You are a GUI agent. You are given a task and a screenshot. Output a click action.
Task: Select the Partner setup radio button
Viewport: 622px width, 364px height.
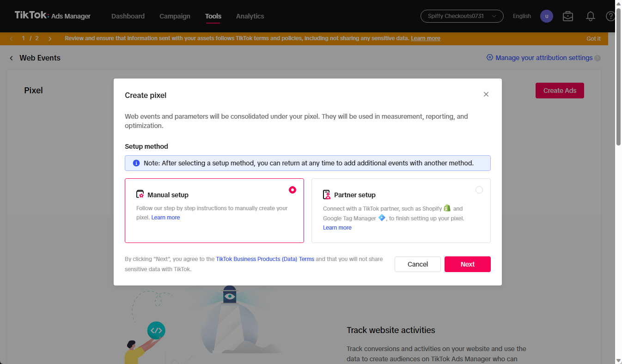(x=479, y=190)
